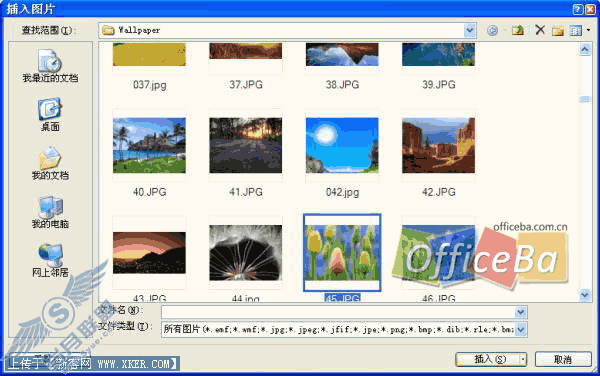Select the 45.JPG tulips thumbnail
This screenshot has height=376, width=600.
(342, 252)
